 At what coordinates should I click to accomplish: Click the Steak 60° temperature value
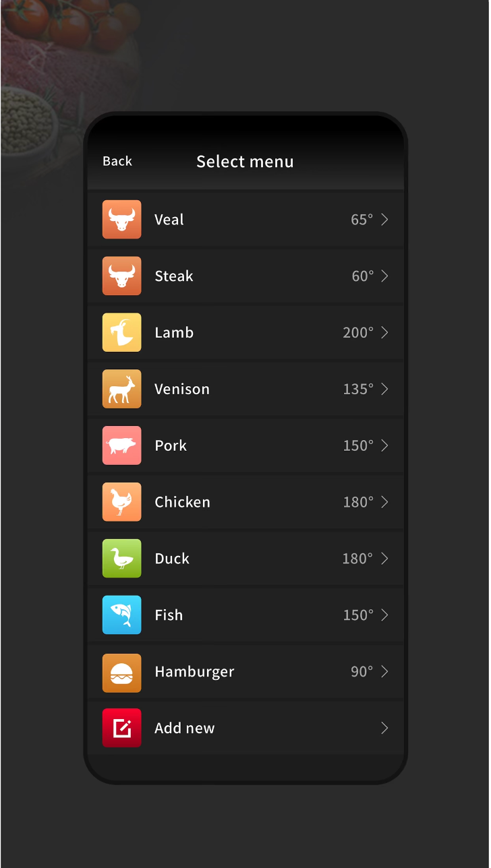click(363, 276)
